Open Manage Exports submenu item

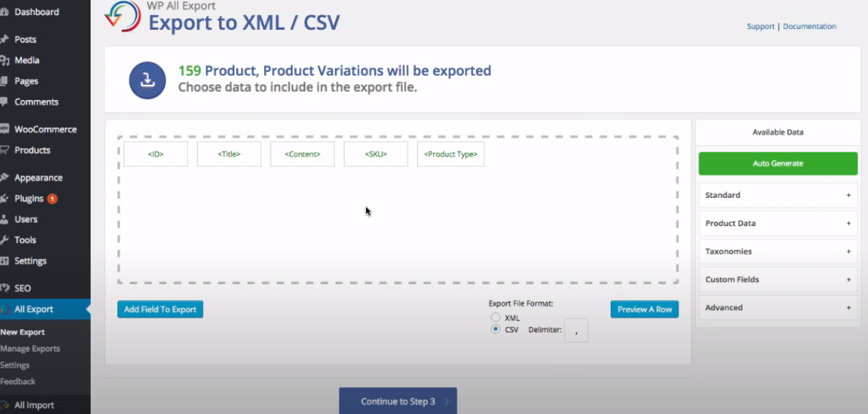click(x=30, y=349)
